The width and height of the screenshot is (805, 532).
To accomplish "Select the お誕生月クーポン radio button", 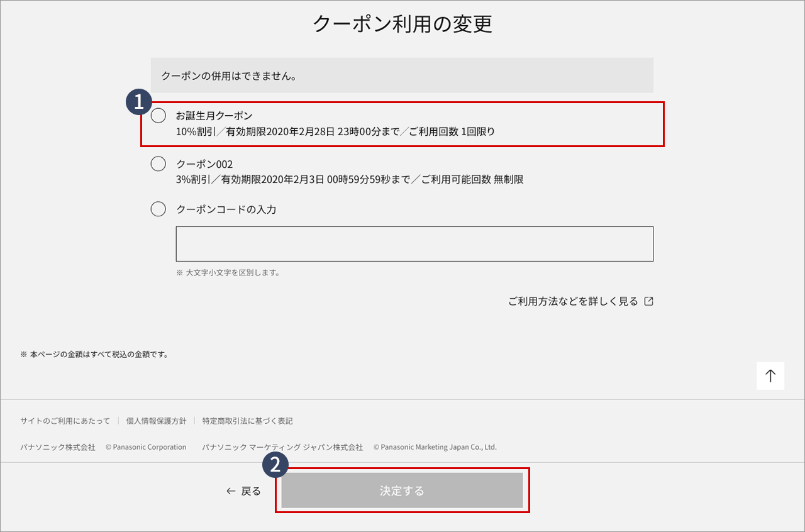I will 158,116.
